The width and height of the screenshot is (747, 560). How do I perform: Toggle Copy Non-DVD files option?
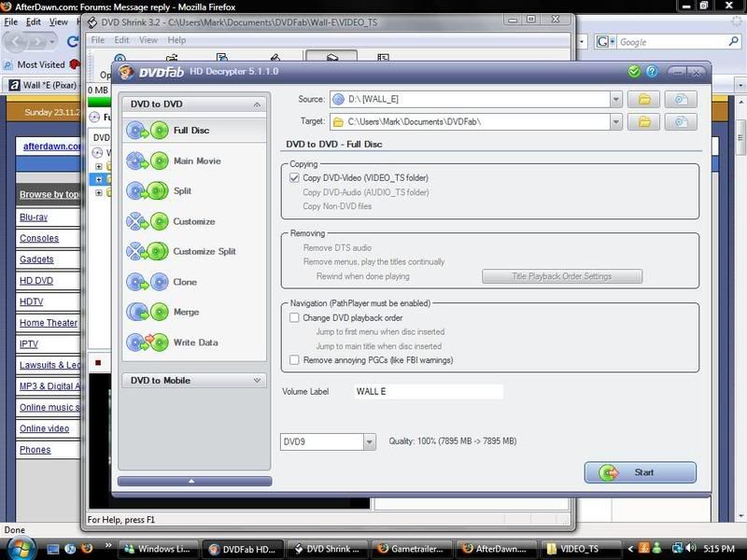(337, 206)
